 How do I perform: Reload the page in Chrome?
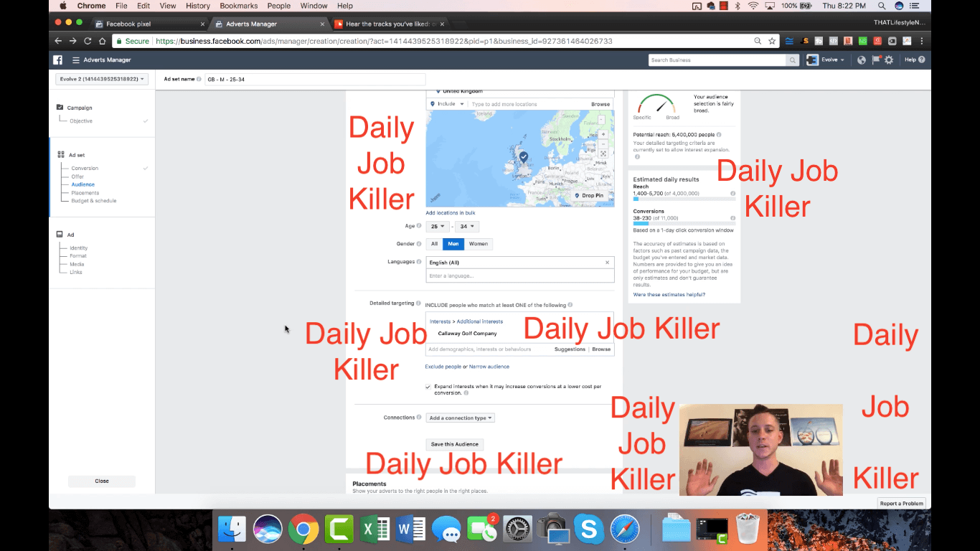click(x=88, y=41)
